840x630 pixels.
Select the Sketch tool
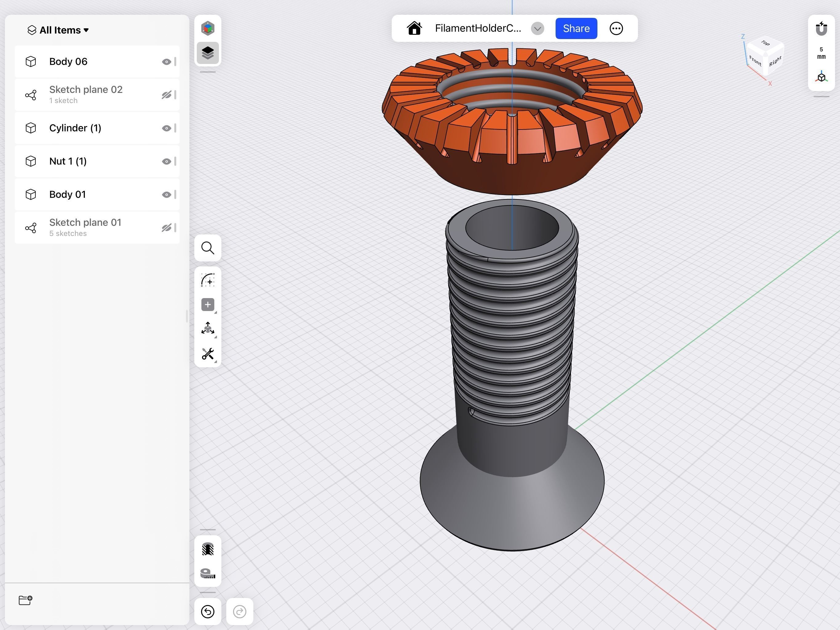pyautogui.click(x=208, y=280)
